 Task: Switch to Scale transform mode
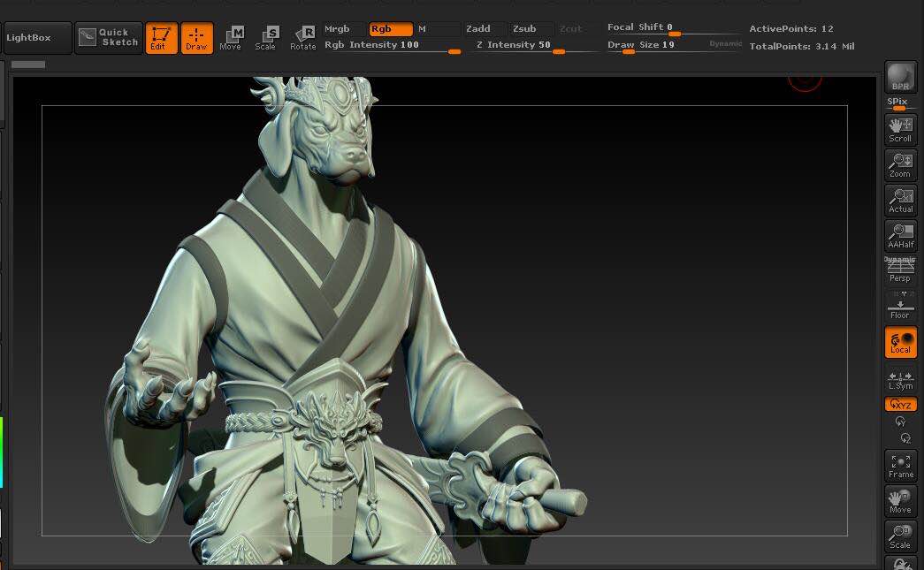coord(266,38)
